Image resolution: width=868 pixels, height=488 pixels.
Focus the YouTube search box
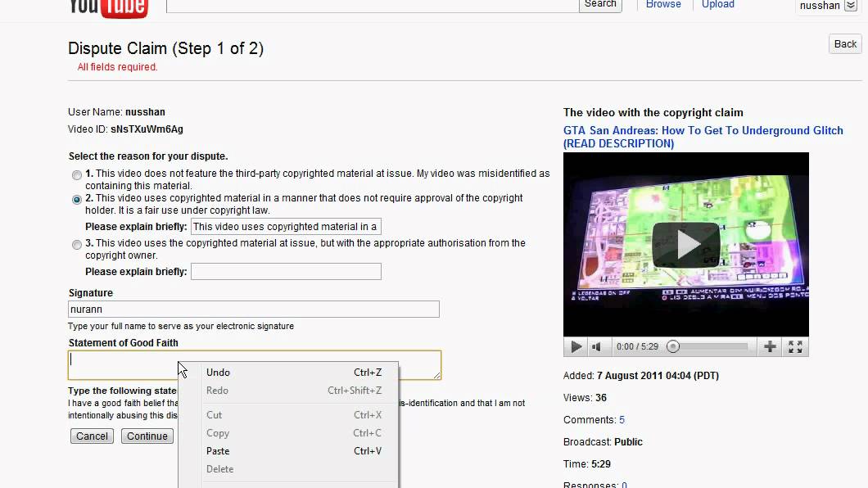[373, 6]
